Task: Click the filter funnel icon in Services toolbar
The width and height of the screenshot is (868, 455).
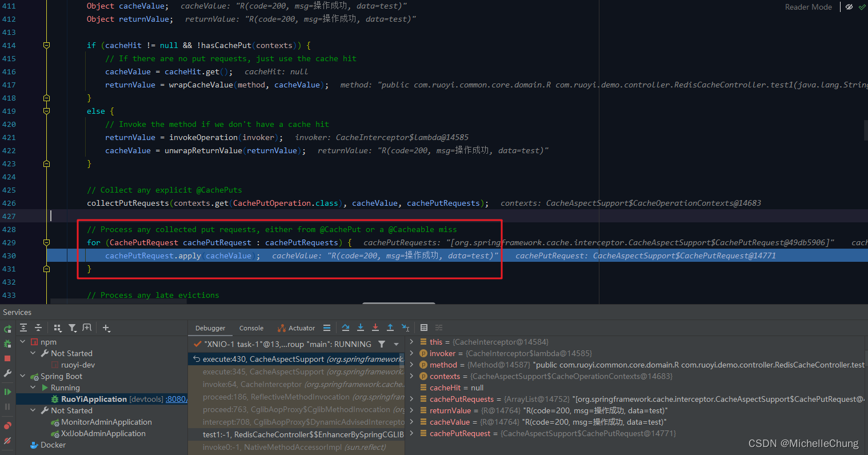Action: [x=73, y=328]
